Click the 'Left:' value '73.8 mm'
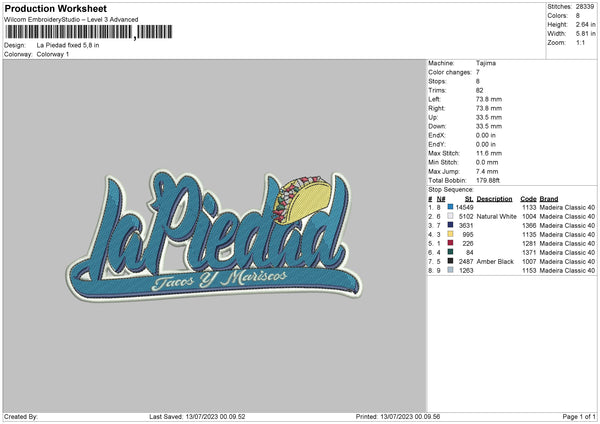 [489, 99]
